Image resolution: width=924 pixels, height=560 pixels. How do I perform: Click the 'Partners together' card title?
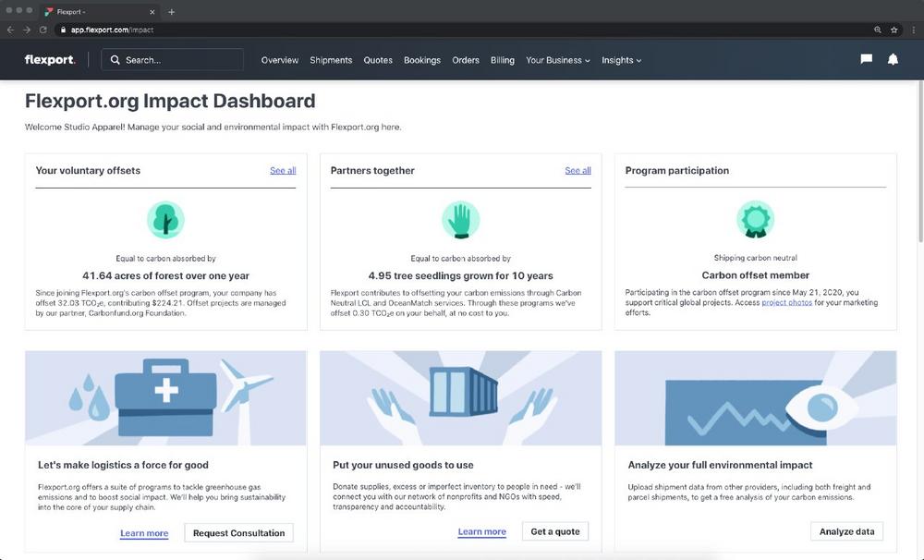pos(372,170)
